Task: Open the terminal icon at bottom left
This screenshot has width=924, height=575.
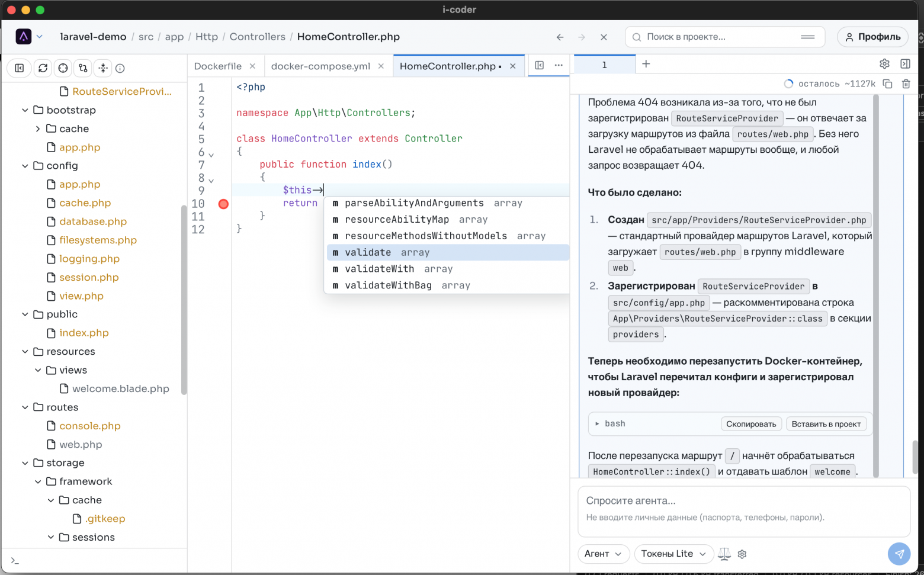Action: [x=15, y=560]
